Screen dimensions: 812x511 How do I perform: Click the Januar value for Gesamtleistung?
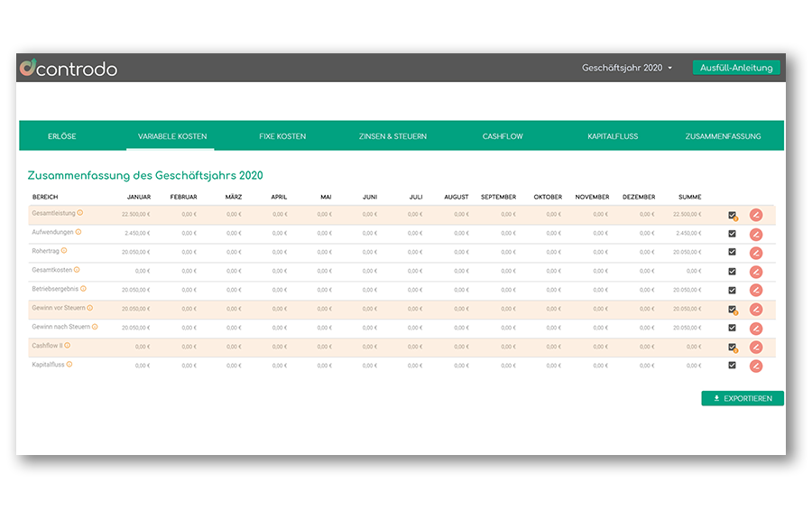135,215
